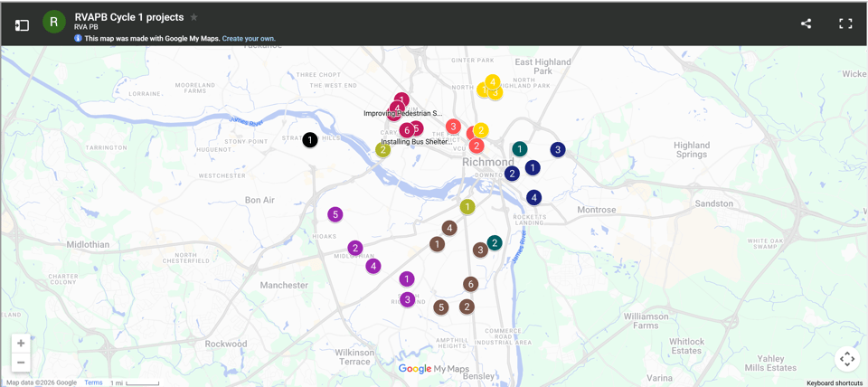Select the crimson marker 5
The image size is (868, 387).
tap(417, 127)
